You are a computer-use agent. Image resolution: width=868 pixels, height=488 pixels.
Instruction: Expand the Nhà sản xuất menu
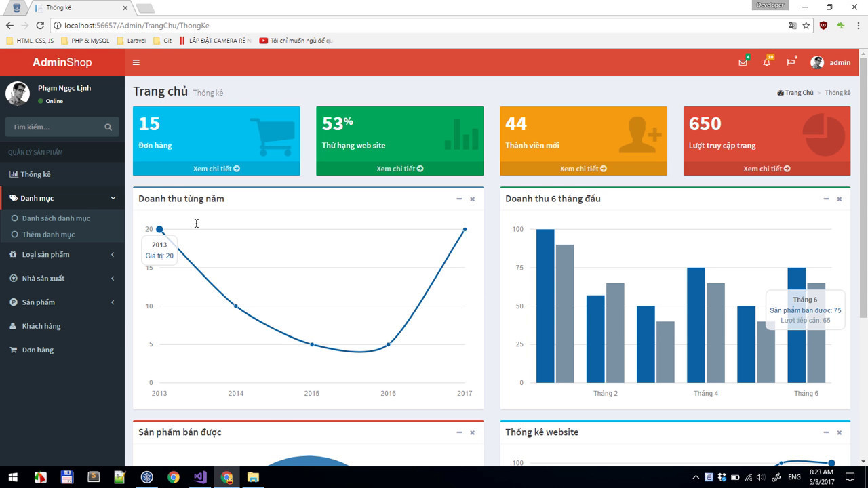point(62,278)
